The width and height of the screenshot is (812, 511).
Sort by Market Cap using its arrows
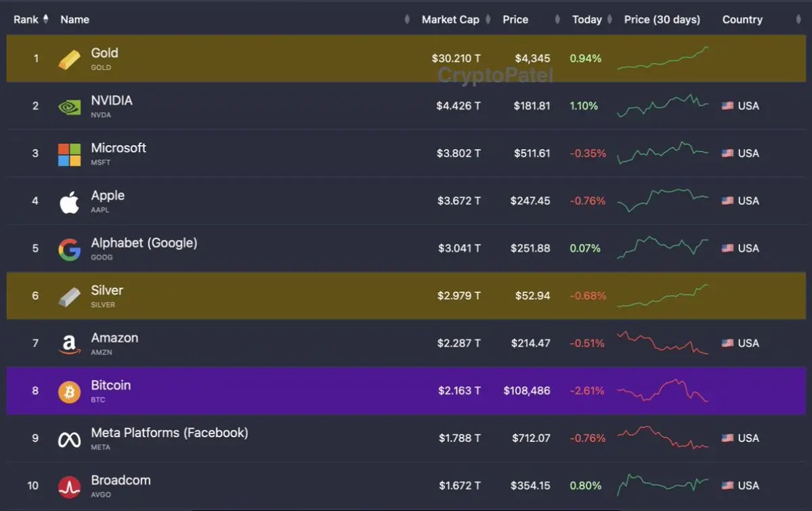488,19
